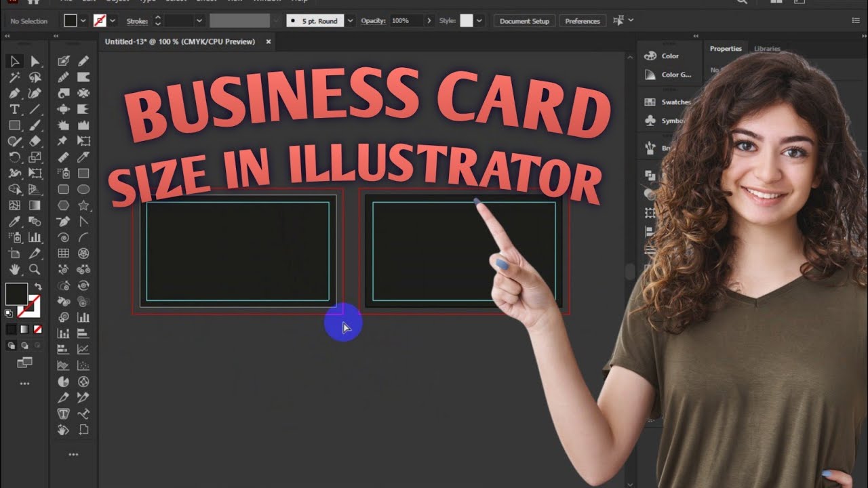Select the Line Segment tool
868x488 pixels.
(x=36, y=109)
